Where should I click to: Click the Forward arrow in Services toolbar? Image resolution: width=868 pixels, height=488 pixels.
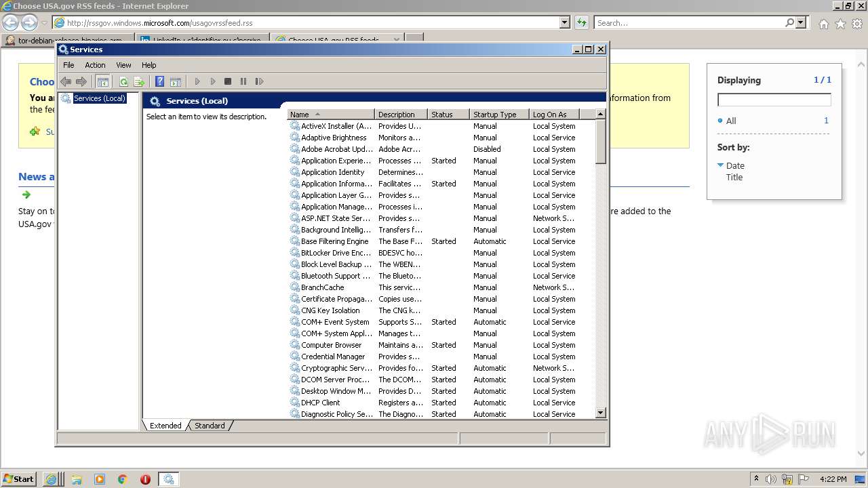pyautogui.click(x=81, y=81)
